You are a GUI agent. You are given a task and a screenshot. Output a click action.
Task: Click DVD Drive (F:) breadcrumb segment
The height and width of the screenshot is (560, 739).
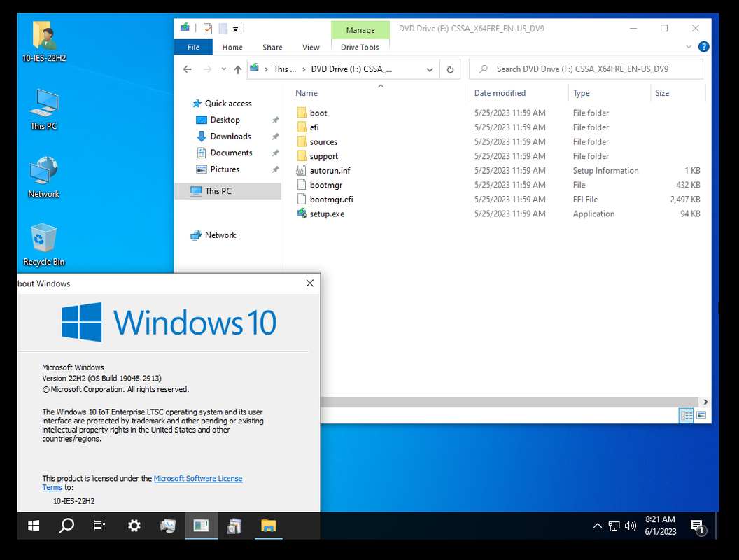(351, 69)
